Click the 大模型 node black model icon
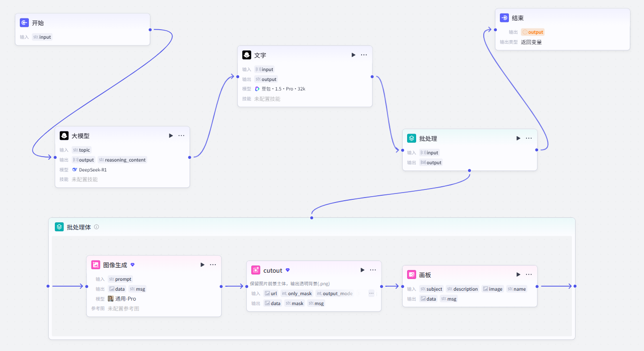The width and height of the screenshot is (644, 351). [x=64, y=135]
